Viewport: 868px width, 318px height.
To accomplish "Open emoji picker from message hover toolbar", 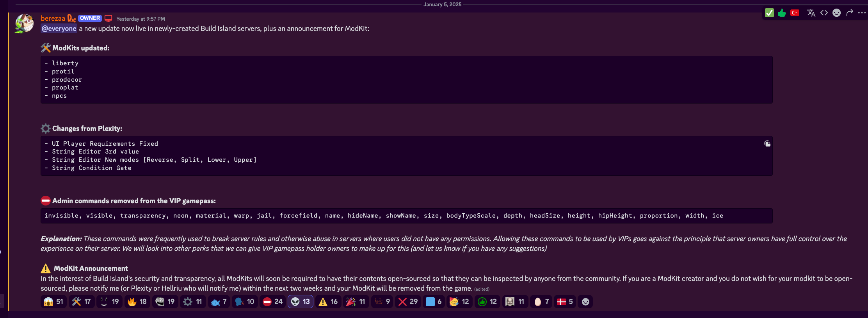I will (x=836, y=13).
